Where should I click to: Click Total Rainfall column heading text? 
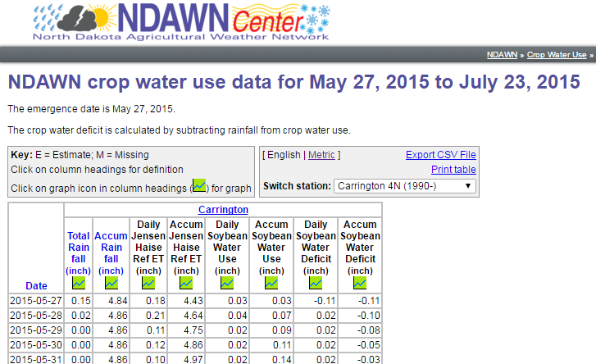pos(79,253)
